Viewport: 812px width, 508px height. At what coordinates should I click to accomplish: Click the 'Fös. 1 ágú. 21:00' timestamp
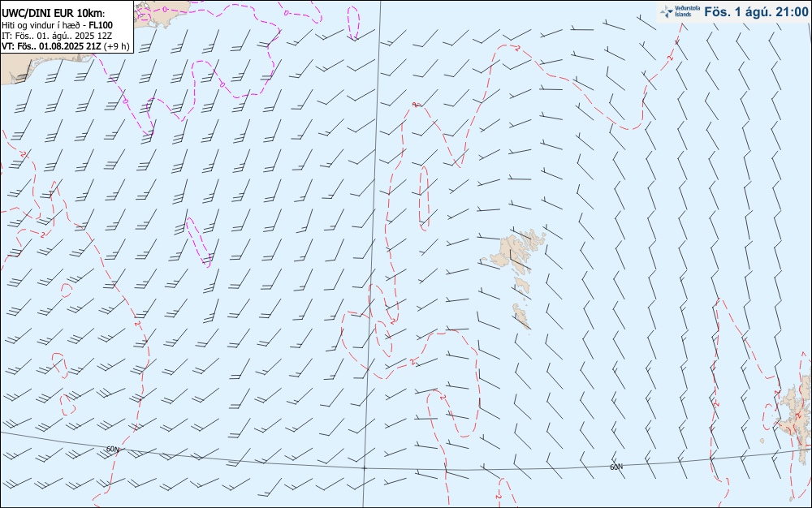tap(755, 12)
